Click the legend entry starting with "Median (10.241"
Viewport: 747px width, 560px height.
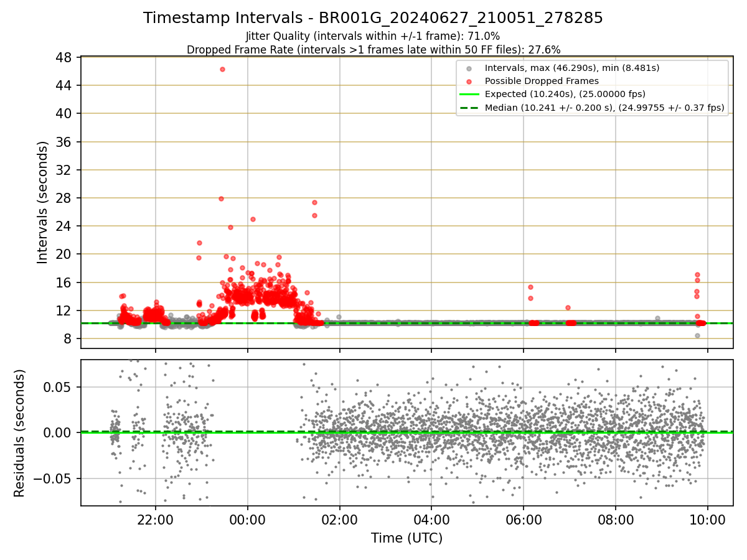tap(604, 108)
